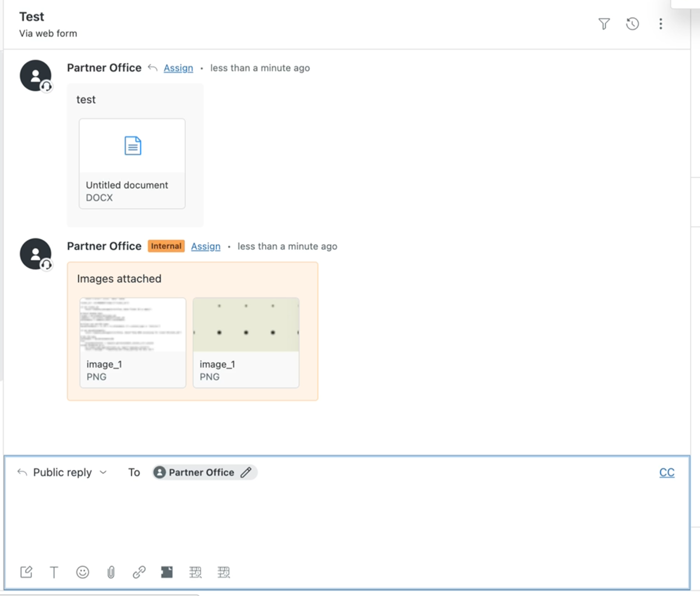The width and height of the screenshot is (700, 596).
Task: Click the 'Images attached' note text
Action: tap(119, 279)
